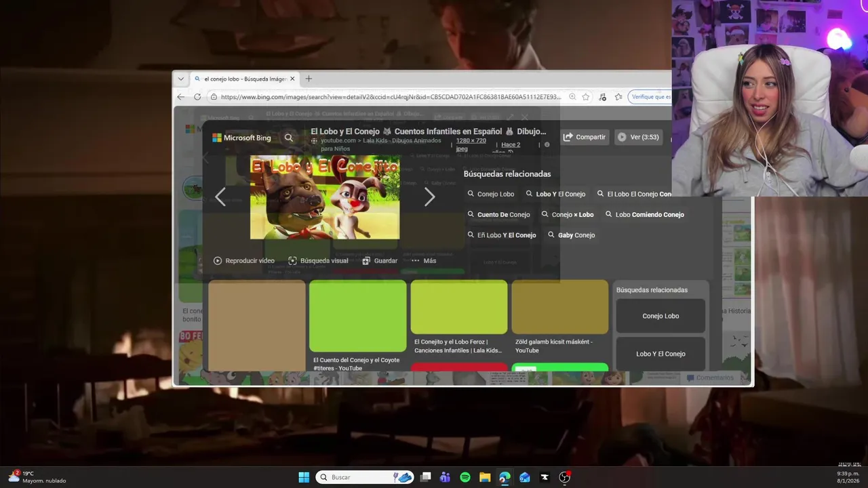Open the tan placeholder related image tile
The height and width of the screenshot is (488, 868).
pyautogui.click(x=257, y=326)
